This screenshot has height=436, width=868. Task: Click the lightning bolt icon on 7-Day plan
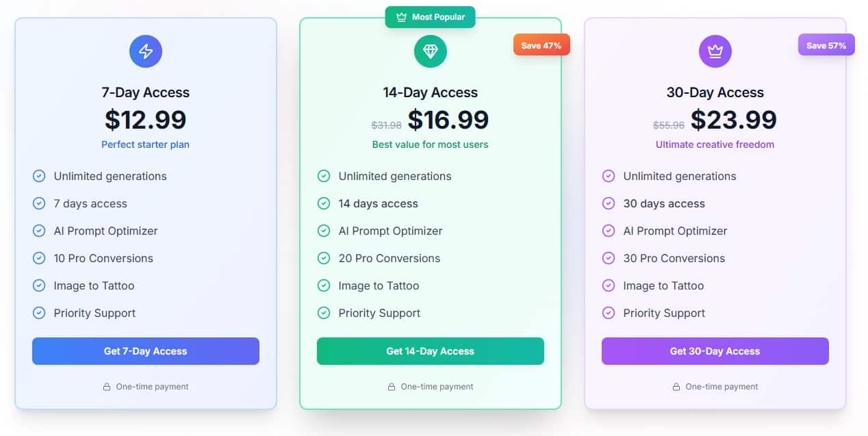pos(145,51)
